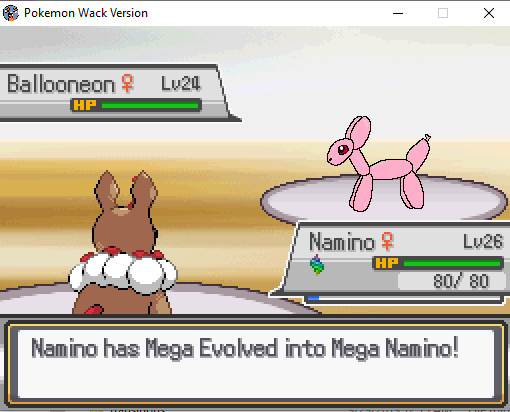Click Namino's female gender symbol
The image size is (510, 412).
click(387, 241)
